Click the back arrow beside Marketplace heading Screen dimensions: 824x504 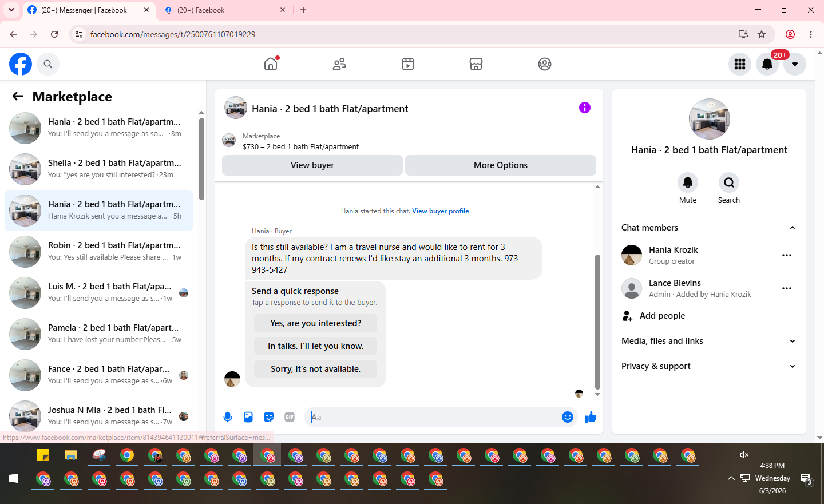[18, 97]
